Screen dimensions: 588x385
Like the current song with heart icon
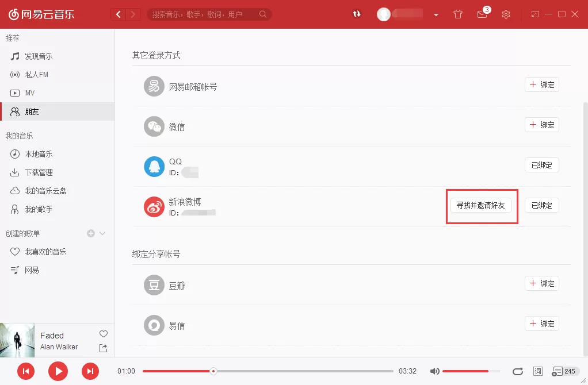click(104, 334)
